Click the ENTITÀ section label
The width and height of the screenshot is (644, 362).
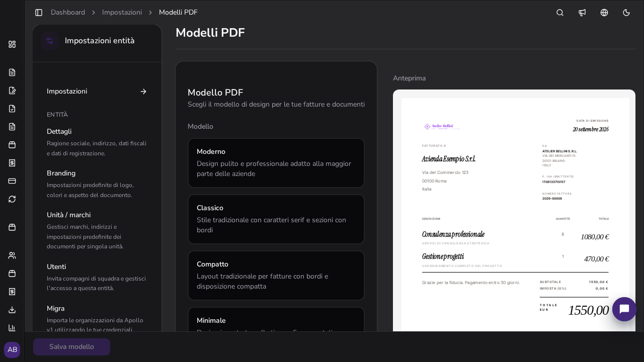57,115
